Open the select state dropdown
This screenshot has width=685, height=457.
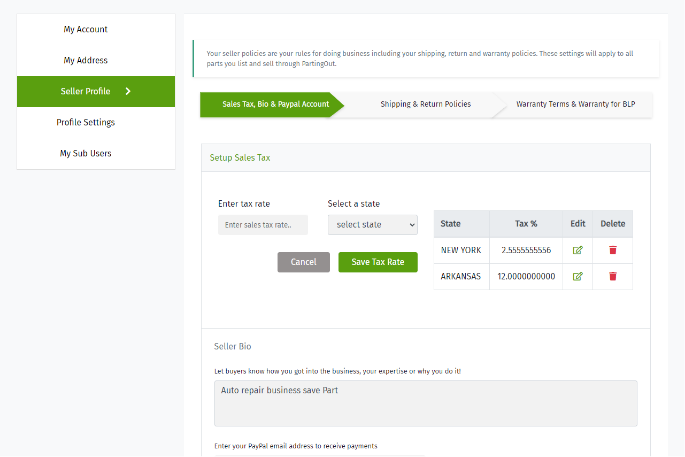pyautogui.click(x=372, y=225)
